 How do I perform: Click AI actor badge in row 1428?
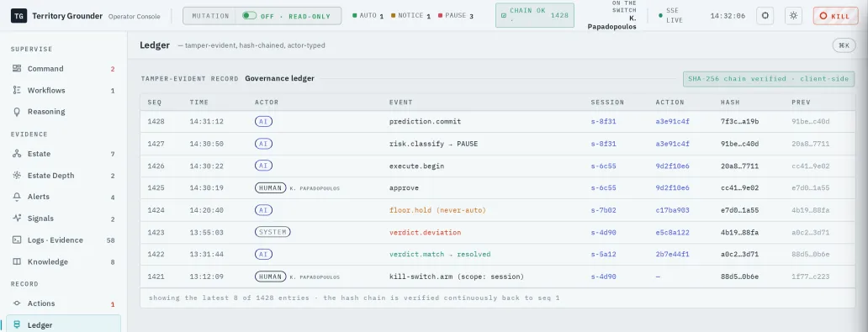(x=263, y=122)
